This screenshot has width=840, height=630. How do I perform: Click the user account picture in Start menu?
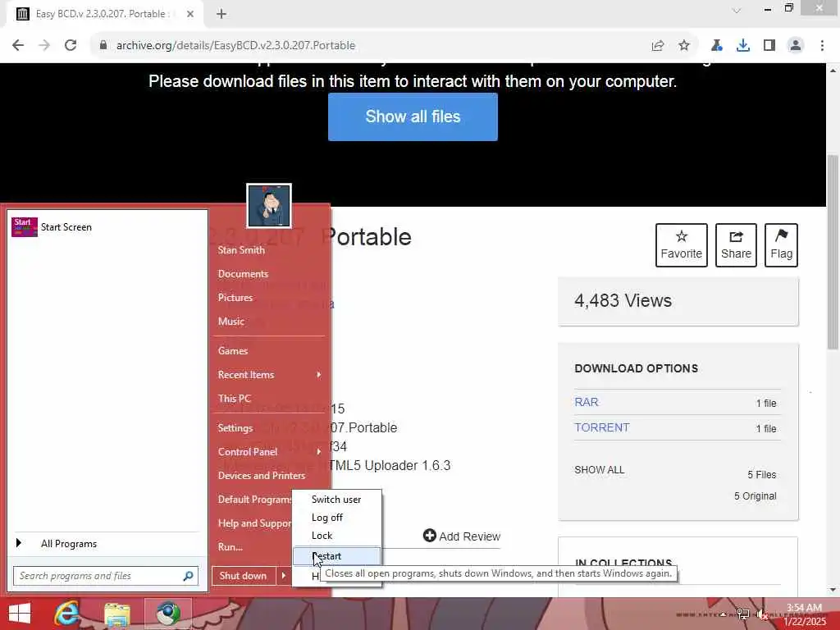pyautogui.click(x=269, y=206)
